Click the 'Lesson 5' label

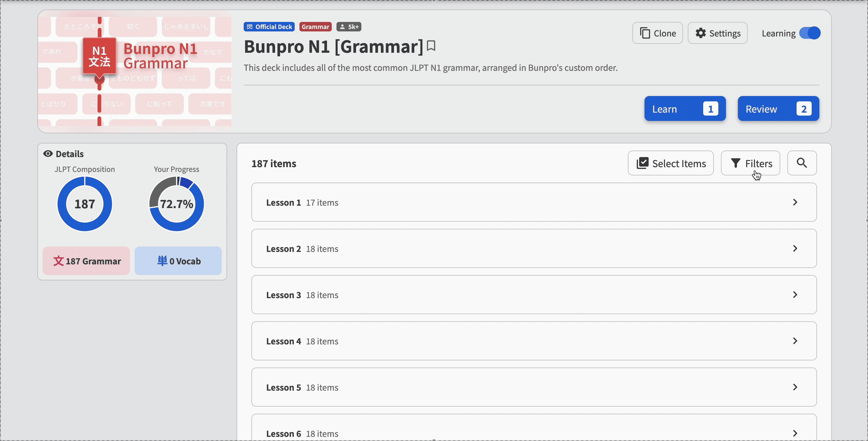pyautogui.click(x=283, y=387)
